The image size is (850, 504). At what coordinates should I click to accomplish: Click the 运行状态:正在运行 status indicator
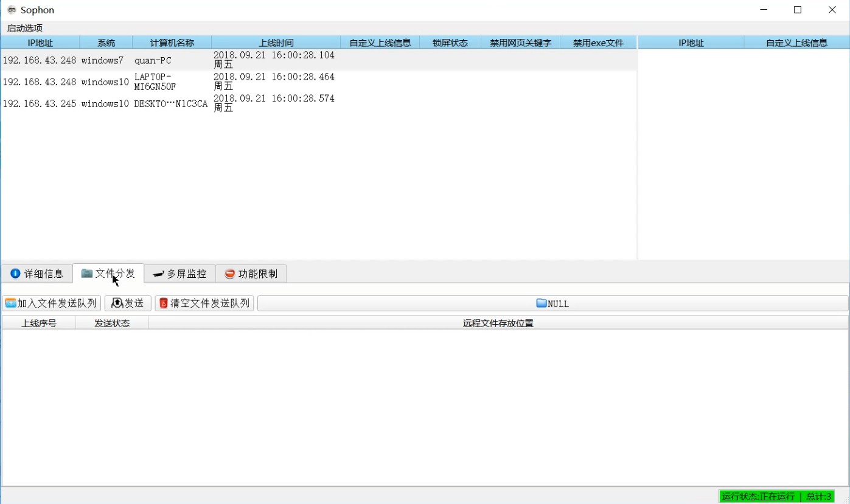click(758, 497)
